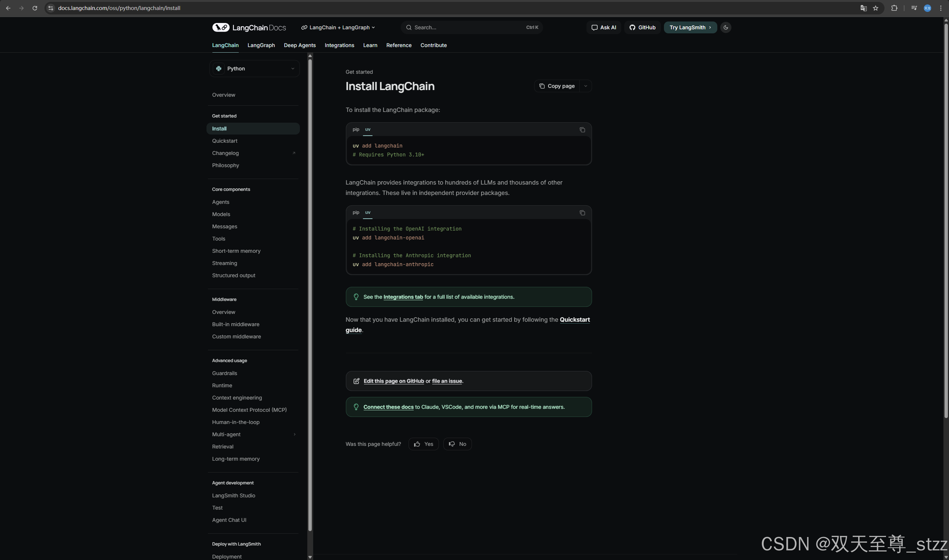Copy the uv add langchain code block

click(x=582, y=130)
